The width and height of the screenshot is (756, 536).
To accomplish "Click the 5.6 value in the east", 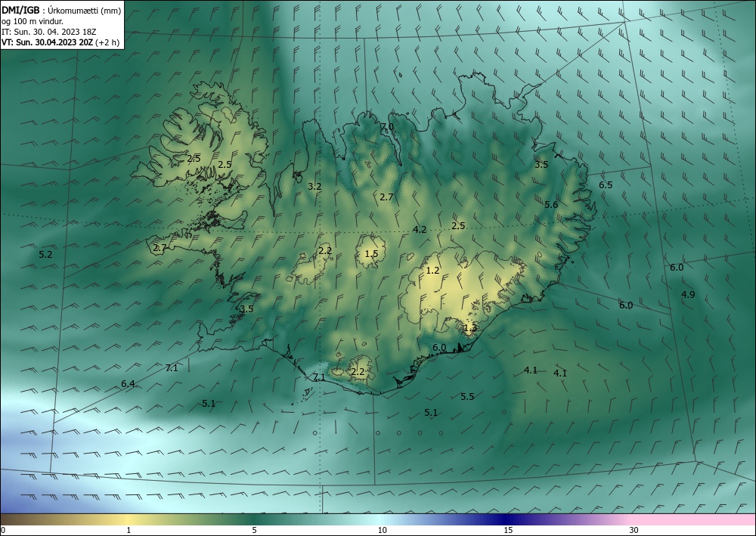I will (x=551, y=204).
